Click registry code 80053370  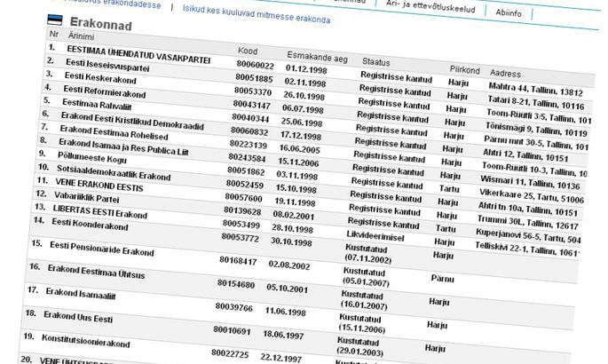point(253,91)
